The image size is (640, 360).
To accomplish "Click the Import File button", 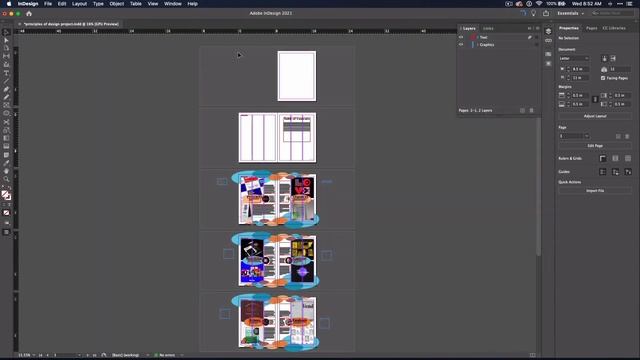I will coord(595,191).
